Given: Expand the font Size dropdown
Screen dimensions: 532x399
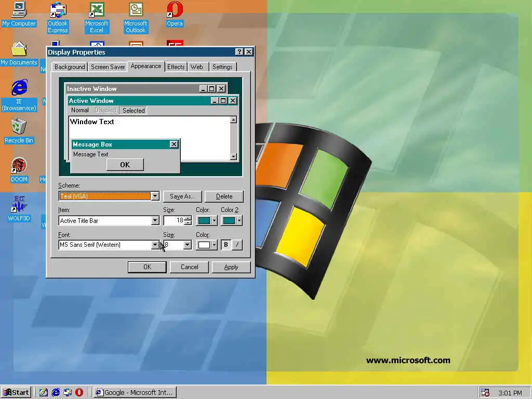Looking at the screenshot, I should click(x=187, y=245).
